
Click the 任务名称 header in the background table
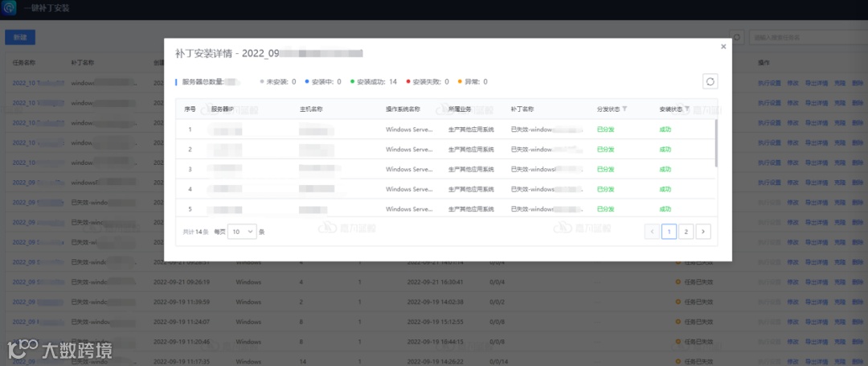coord(24,63)
